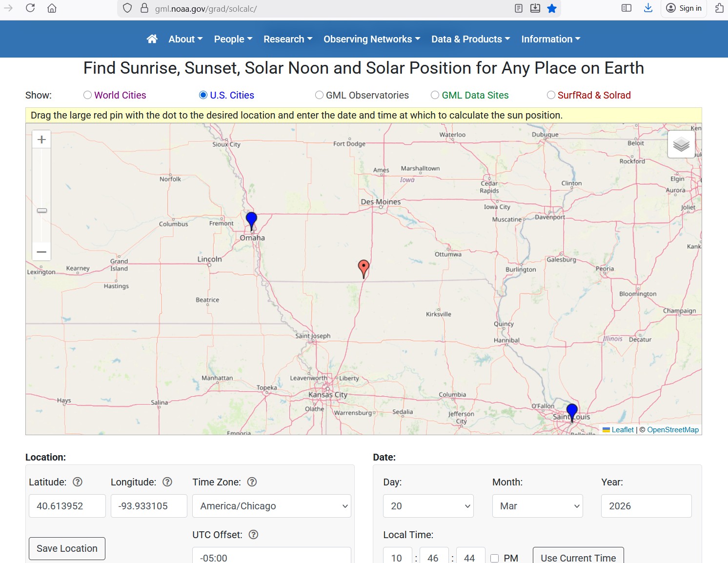Expand the Day dropdown

tap(428, 506)
